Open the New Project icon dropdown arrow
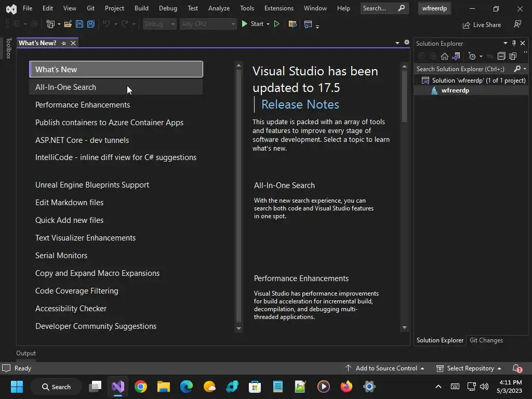Screen dimensions: 532x399 point(59,24)
